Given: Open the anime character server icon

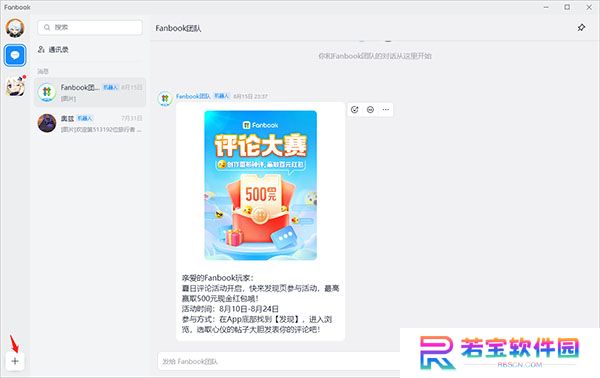Looking at the screenshot, I should [x=16, y=86].
